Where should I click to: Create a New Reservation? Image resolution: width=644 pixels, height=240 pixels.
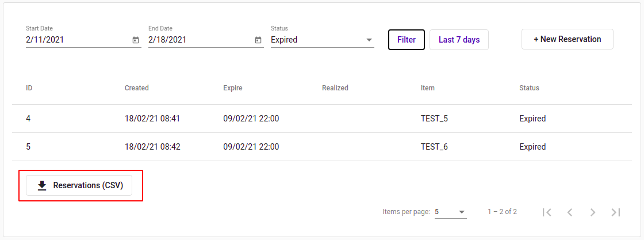(567, 39)
